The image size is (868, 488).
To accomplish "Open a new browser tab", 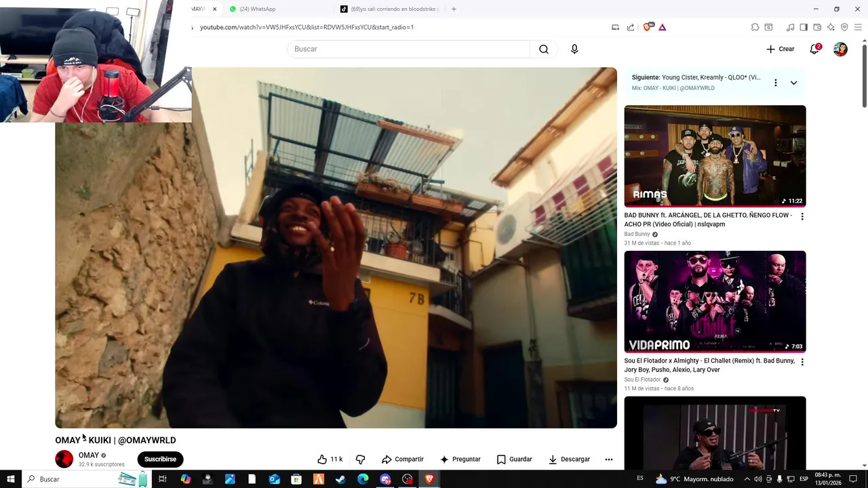I will coord(454,9).
